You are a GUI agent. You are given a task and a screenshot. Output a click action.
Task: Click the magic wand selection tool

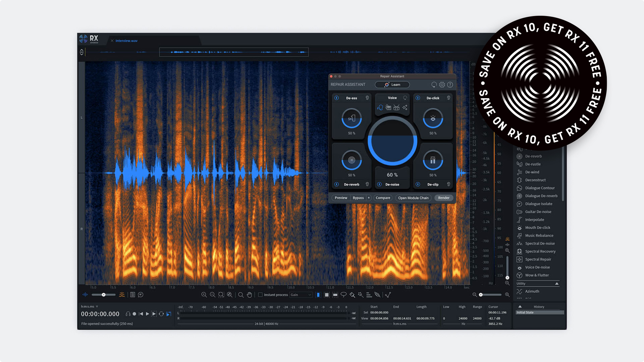tap(361, 295)
